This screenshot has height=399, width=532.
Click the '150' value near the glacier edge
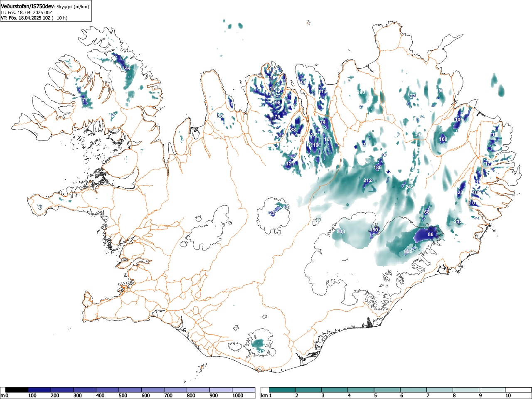374,230
